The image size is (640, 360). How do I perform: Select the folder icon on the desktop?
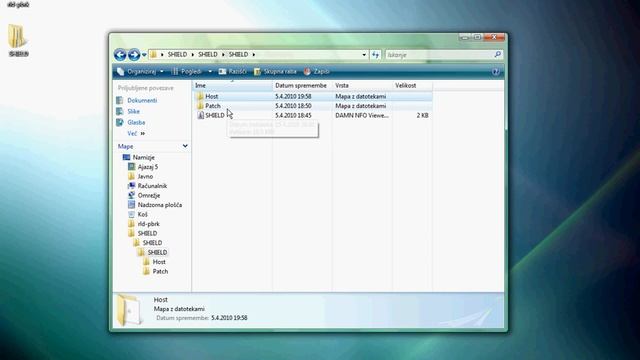(x=18, y=37)
